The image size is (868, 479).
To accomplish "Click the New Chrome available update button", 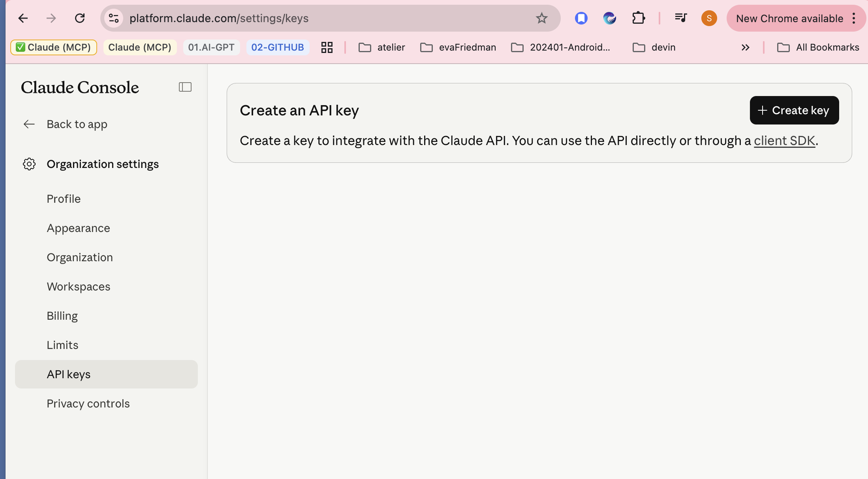I will pos(789,18).
